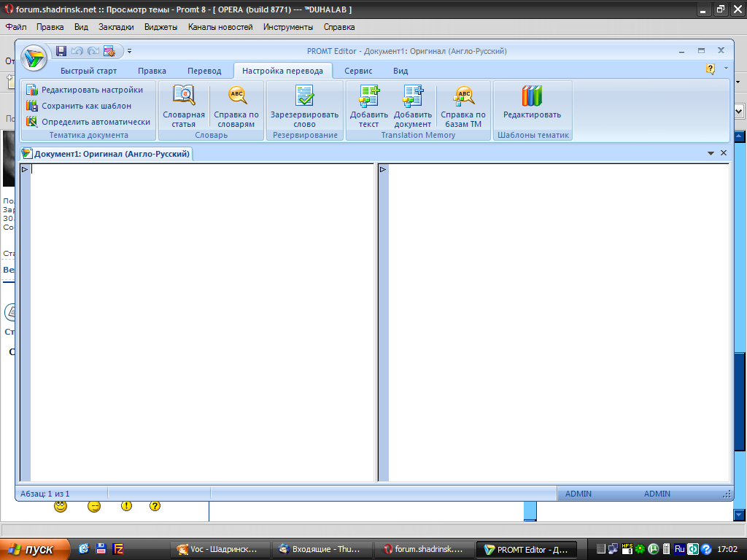
Task: Click Редактировать in Шаблоны тематик
Action: click(532, 102)
